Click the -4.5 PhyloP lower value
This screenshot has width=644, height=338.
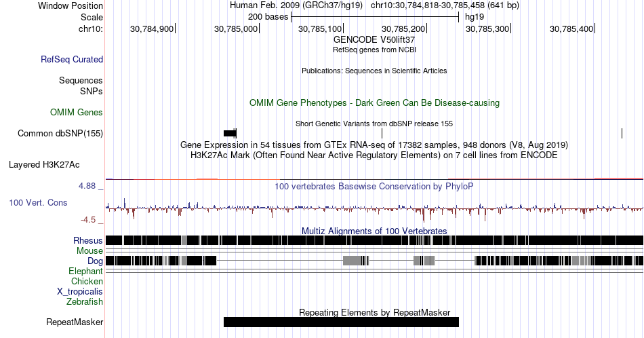(x=88, y=220)
